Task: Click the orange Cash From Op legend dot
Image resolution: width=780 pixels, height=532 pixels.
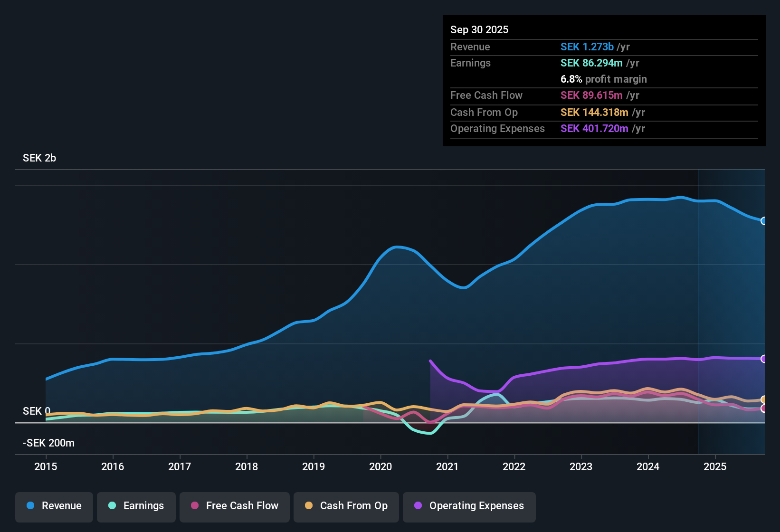Action: [309, 506]
